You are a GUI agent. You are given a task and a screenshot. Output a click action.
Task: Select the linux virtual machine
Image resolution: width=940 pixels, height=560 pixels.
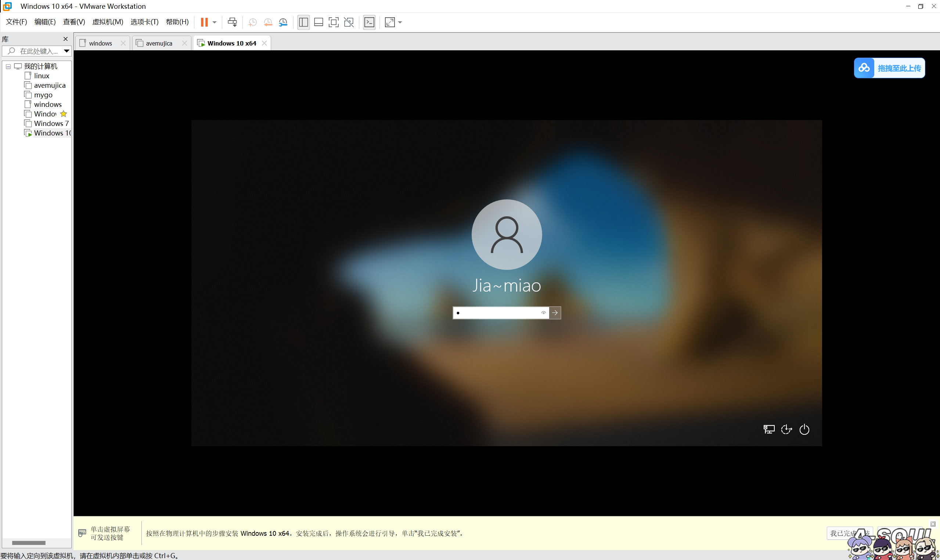42,76
